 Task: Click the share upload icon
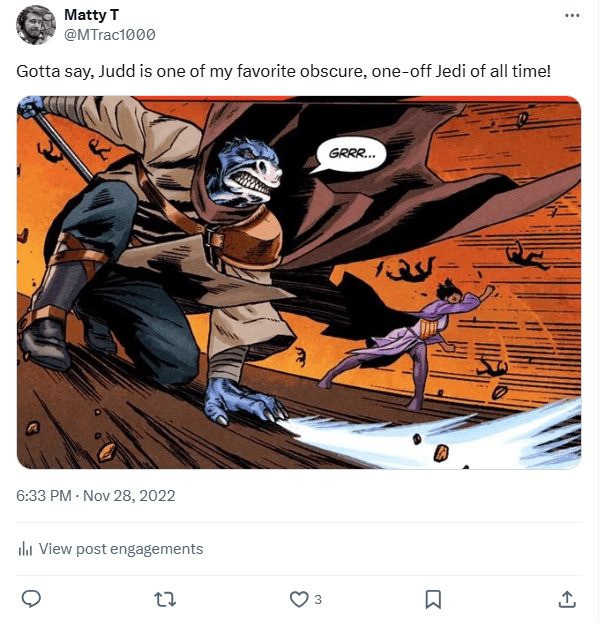point(566,599)
